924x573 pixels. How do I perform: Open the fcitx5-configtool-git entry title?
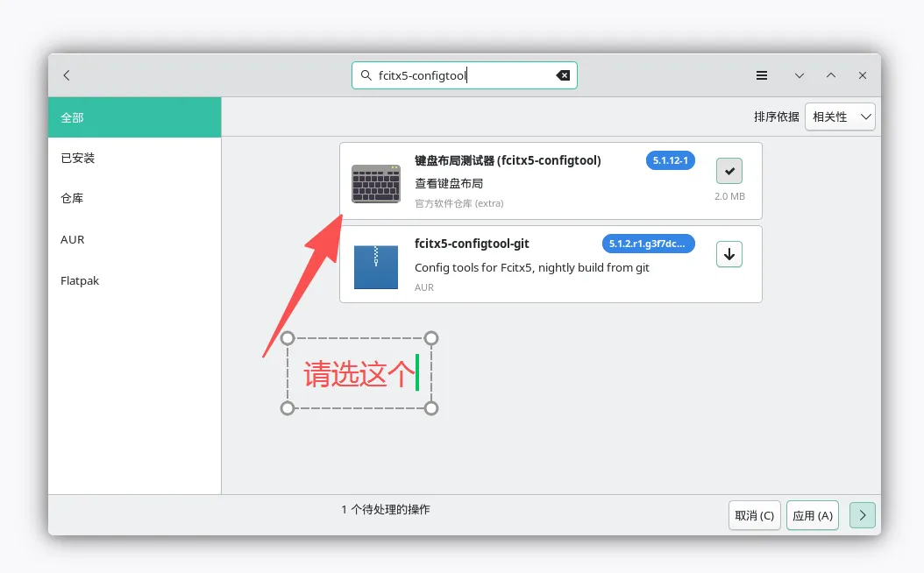click(472, 244)
